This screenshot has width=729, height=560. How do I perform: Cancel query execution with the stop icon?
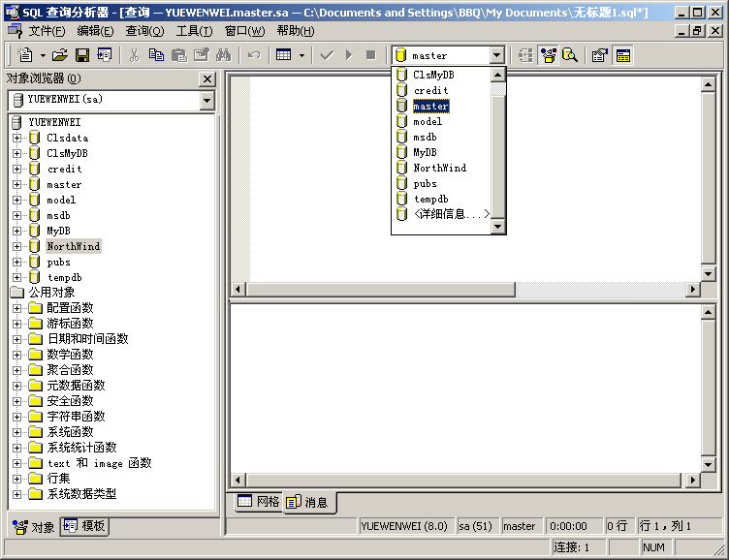[371, 55]
